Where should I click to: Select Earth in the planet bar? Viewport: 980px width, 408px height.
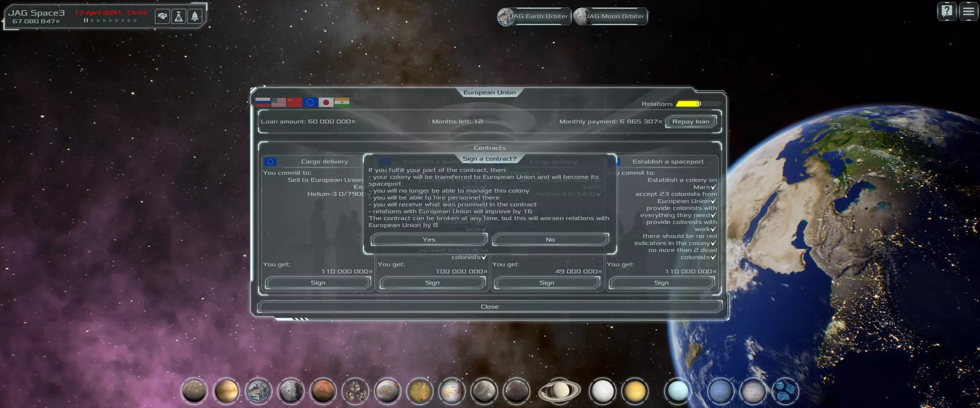[259, 391]
